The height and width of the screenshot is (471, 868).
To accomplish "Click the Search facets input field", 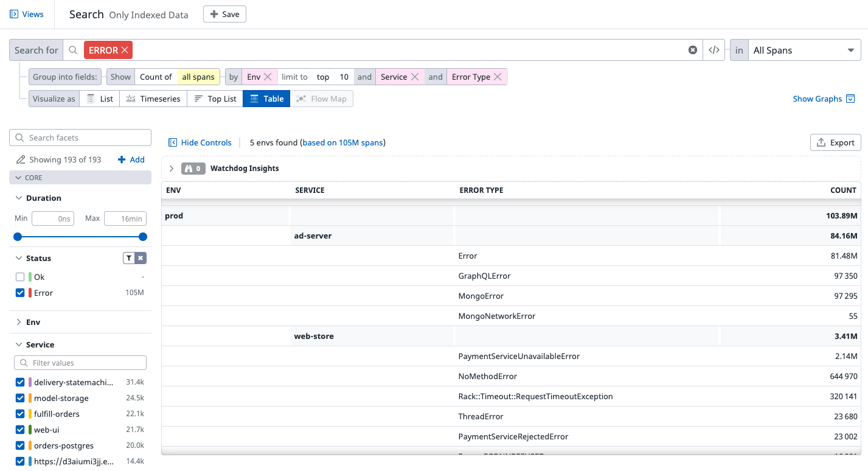I will tap(85, 138).
